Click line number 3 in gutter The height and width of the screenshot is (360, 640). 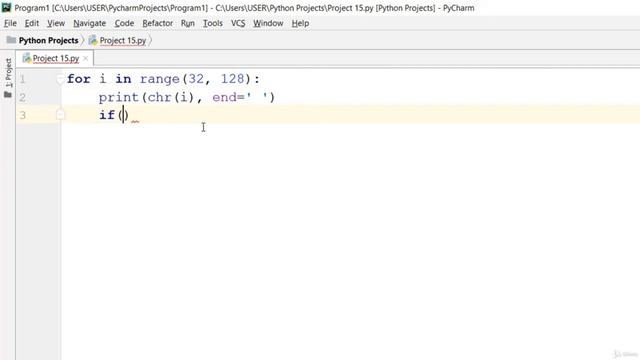[22, 115]
